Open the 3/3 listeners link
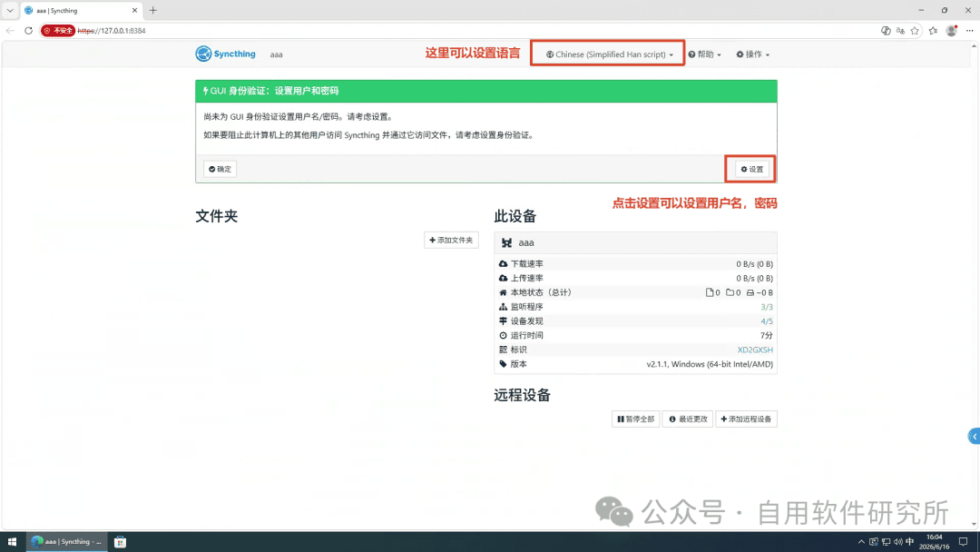This screenshot has width=980, height=552. point(767,307)
